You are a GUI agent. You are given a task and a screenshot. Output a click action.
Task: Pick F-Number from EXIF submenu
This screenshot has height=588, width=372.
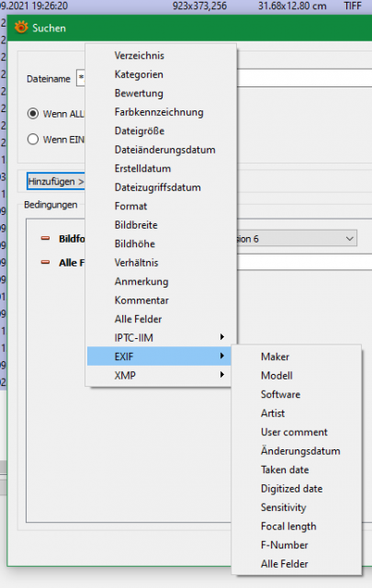[x=284, y=545]
